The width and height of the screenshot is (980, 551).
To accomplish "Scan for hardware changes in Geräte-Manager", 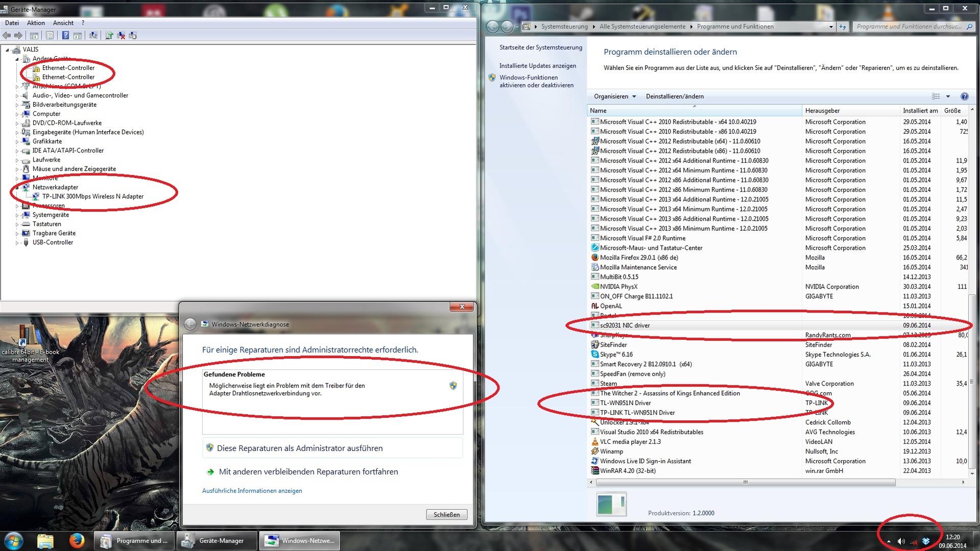I will (x=93, y=35).
